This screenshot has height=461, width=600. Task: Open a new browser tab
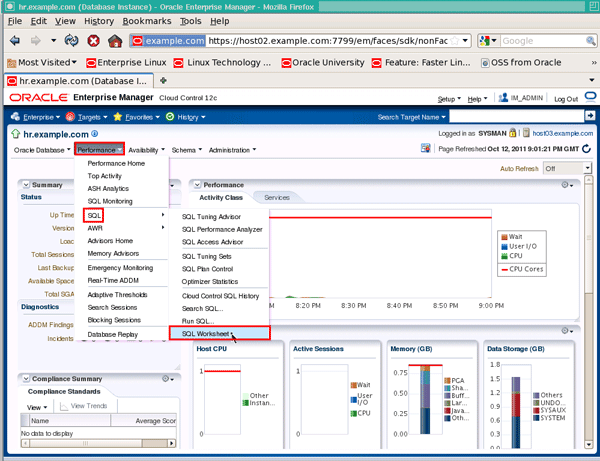[x=164, y=80]
